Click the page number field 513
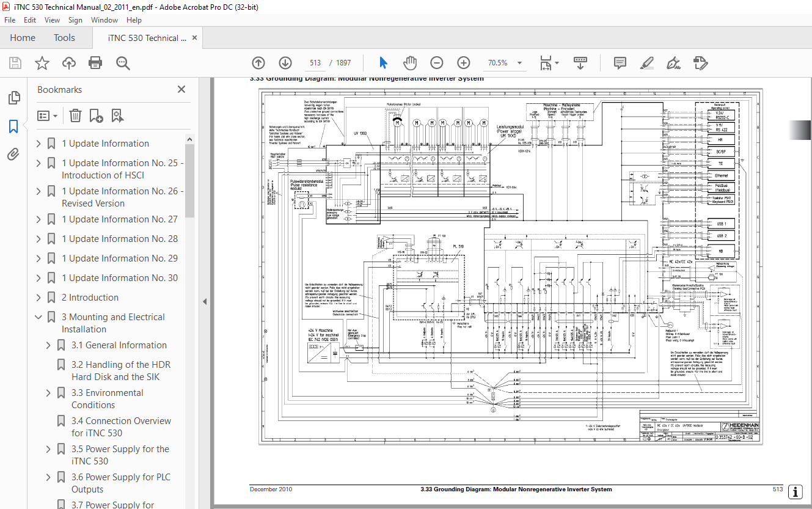Screen dimensions: 812x509 315,63
